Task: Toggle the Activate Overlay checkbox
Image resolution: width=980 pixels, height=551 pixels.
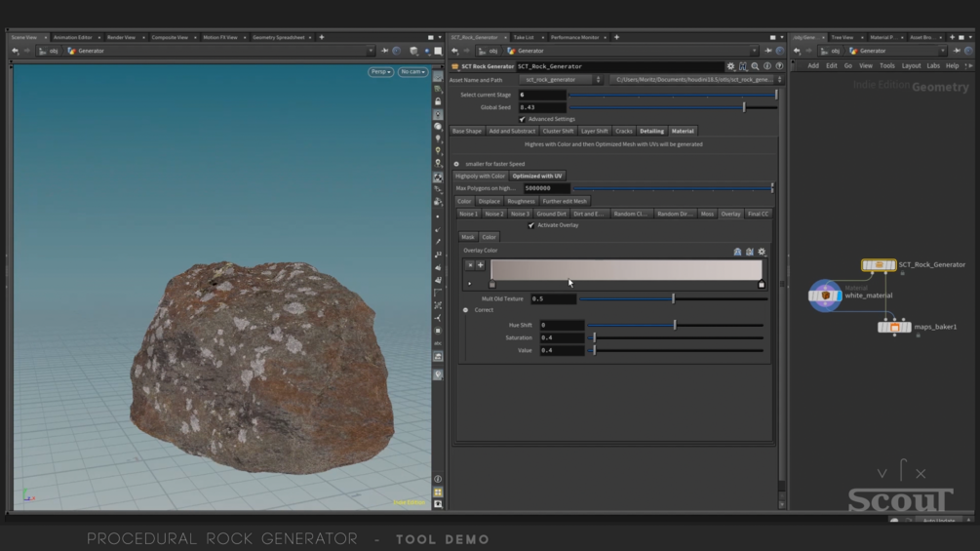Action: click(531, 225)
